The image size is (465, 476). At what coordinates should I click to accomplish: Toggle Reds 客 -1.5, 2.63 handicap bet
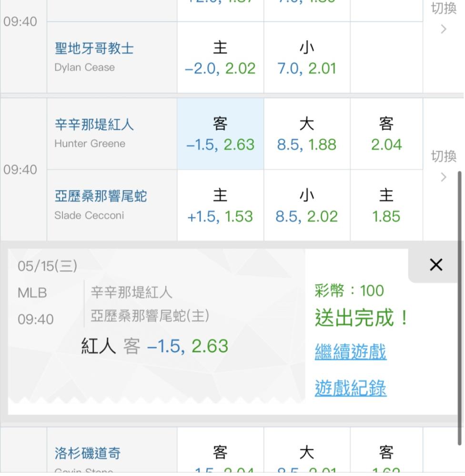click(220, 134)
